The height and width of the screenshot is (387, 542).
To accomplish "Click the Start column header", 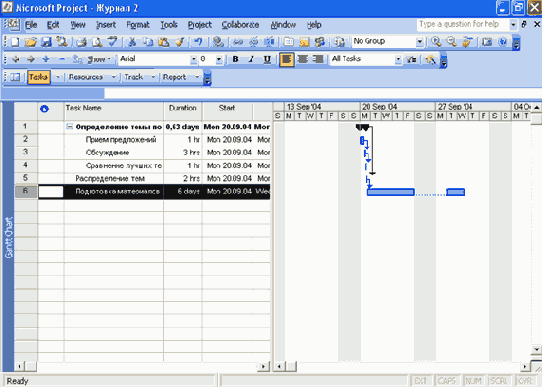I will (x=227, y=111).
